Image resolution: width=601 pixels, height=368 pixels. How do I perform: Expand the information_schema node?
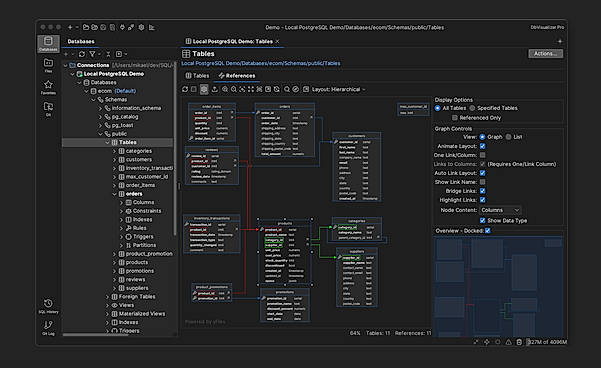(100, 108)
